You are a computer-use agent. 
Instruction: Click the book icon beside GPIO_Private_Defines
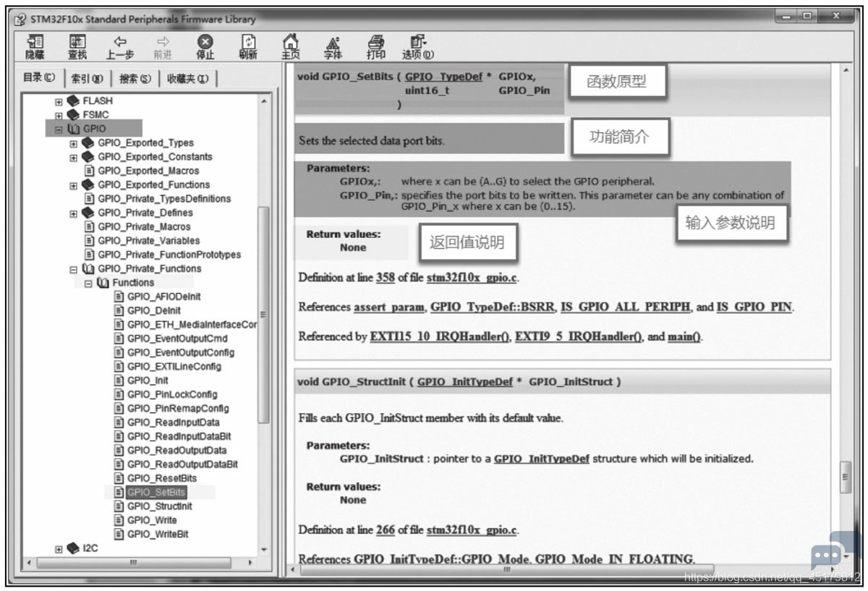pyautogui.click(x=88, y=213)
